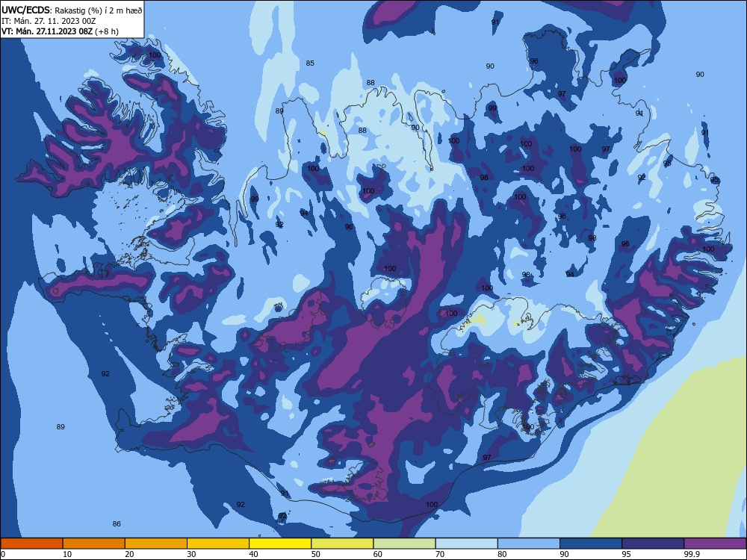Select the '95' legend tick label
Screen dimensions: 747x560
(627, 554)
